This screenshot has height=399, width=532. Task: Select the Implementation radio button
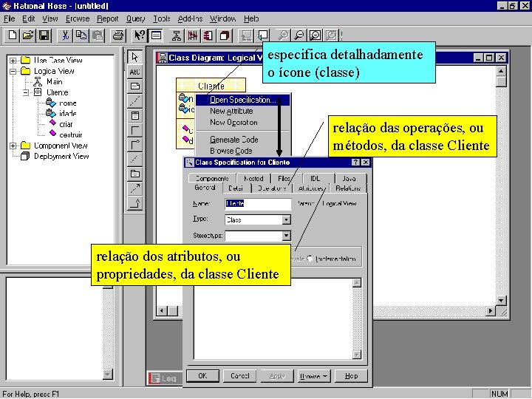click(310, 259)
